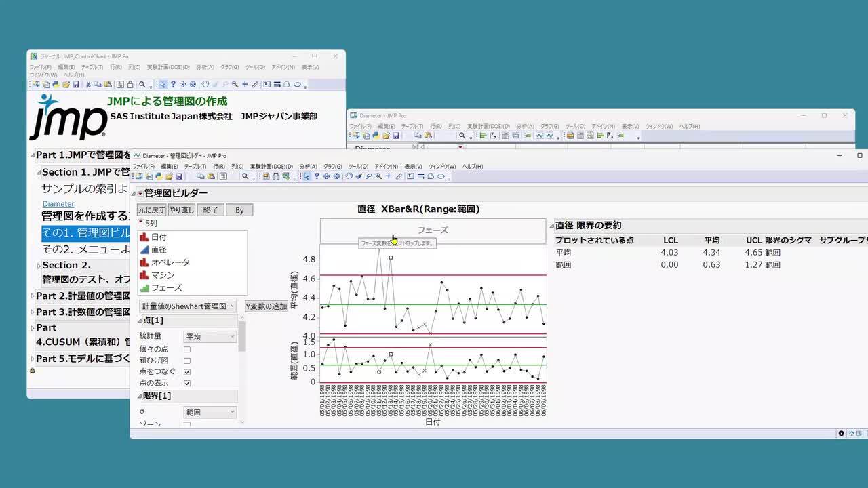Image resolution: width=868 pixels, height=488 pixels.
Task: Click the lock icon in Journal window toolbar
Action: coord(130,85)
